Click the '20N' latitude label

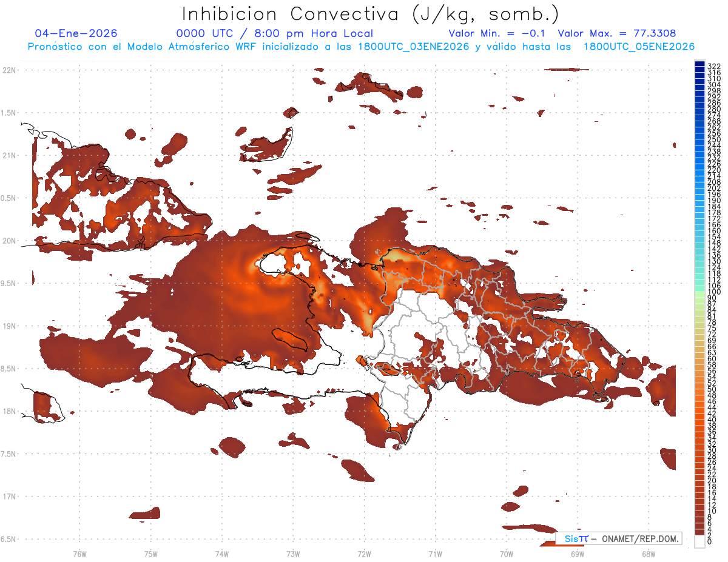(x=8, y=241)
